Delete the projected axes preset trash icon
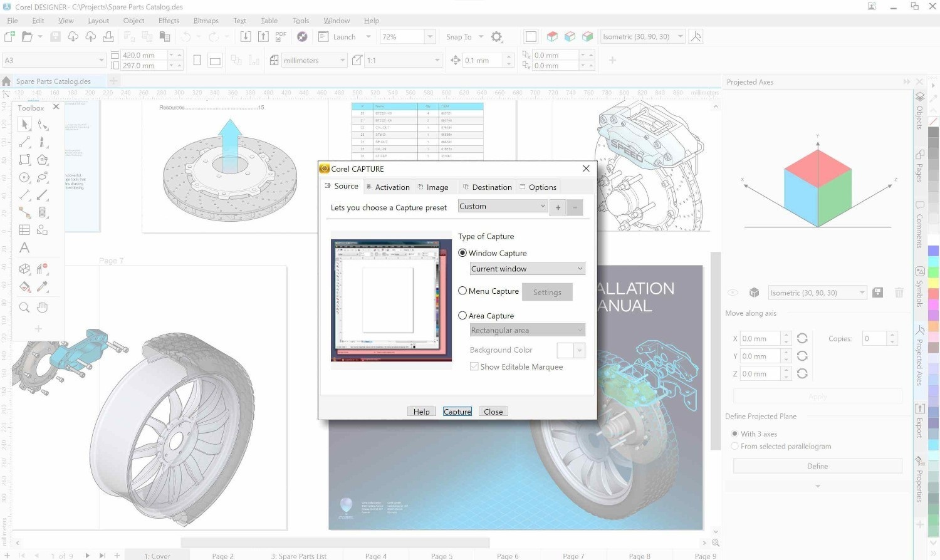Viewport: 940px width, 560px height. point(899,293)
